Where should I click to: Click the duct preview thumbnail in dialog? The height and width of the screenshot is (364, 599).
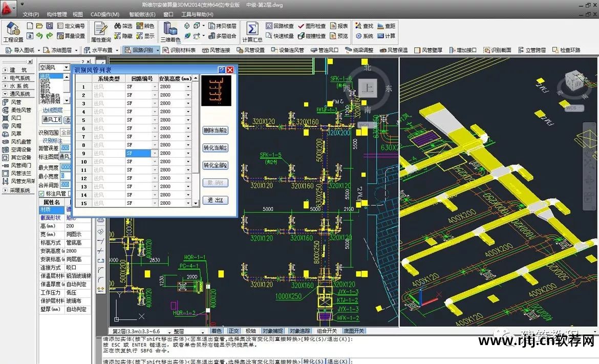216,91
